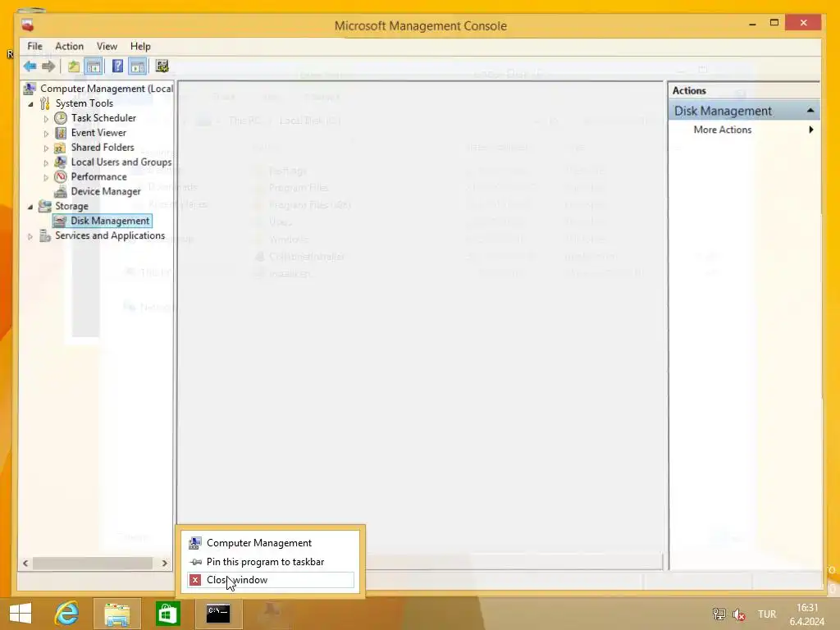This screenshot has width=840, height=630.
Task: Select Shared Folders label in tree
Action: [x=103, y=148]
